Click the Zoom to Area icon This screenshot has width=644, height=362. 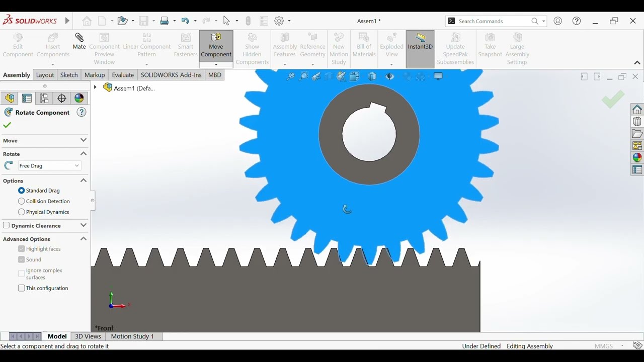[x=303, y=76]
